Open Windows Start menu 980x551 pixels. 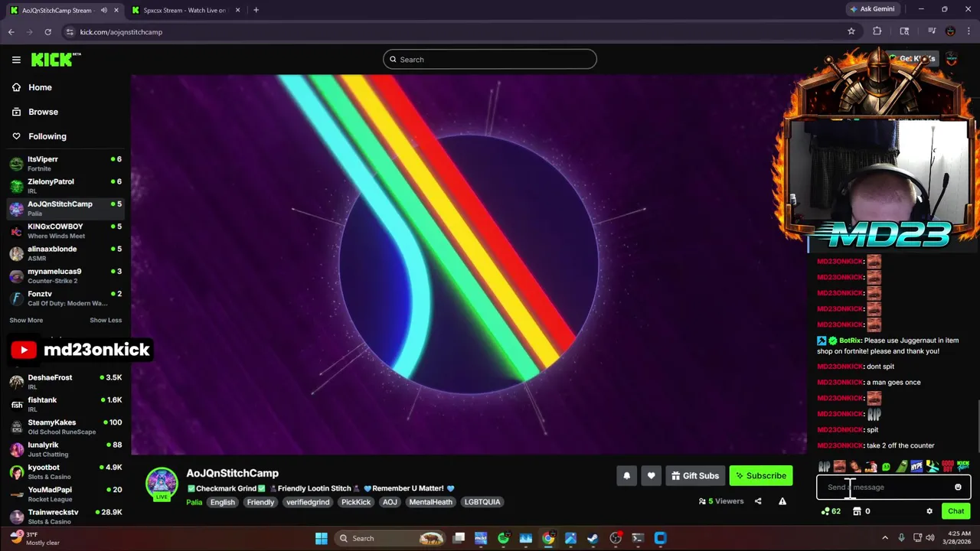(322, 538)
